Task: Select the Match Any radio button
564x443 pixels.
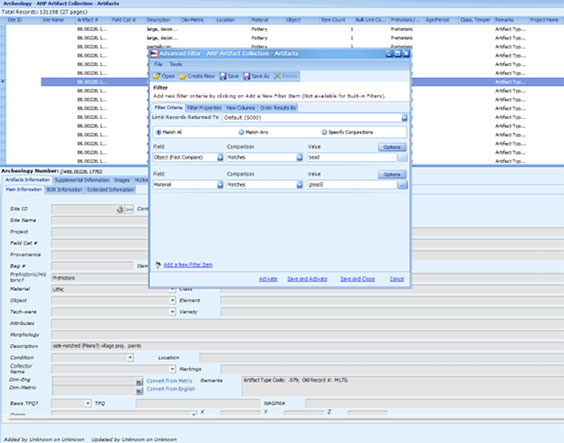Action: [x=241, y=132]
